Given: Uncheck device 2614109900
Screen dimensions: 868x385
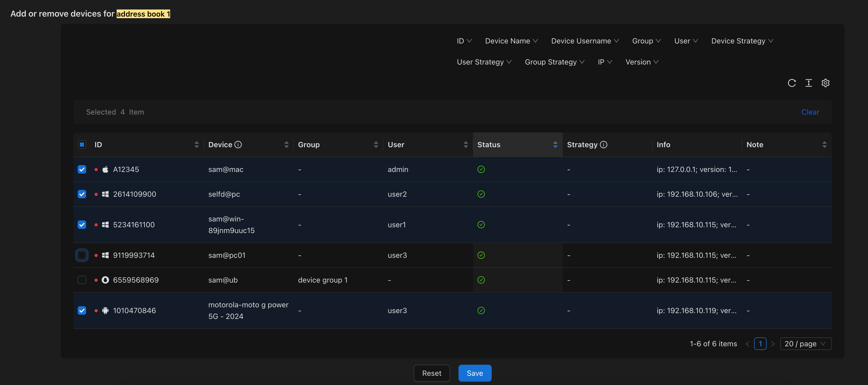Looking at the screenshot, I should 82,194.
